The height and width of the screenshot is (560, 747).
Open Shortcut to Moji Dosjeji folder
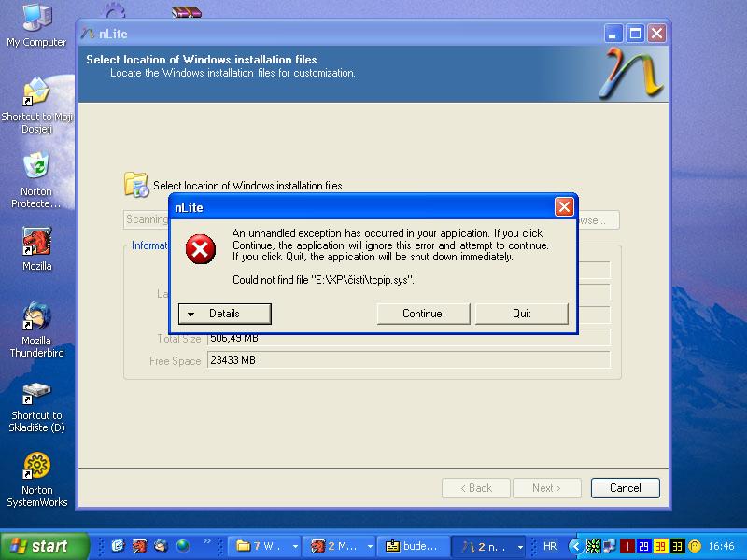(x=36, y=105)
